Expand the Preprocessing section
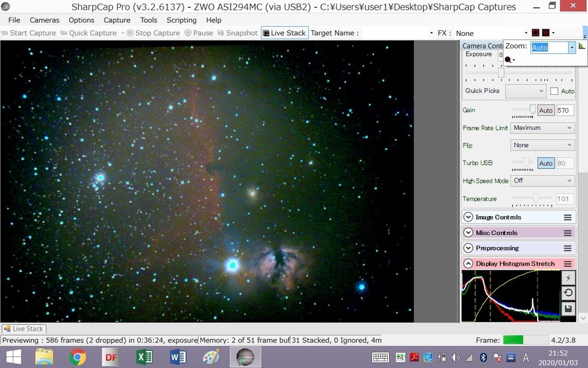Screen dimensions: 588x368 coord(468,248)
